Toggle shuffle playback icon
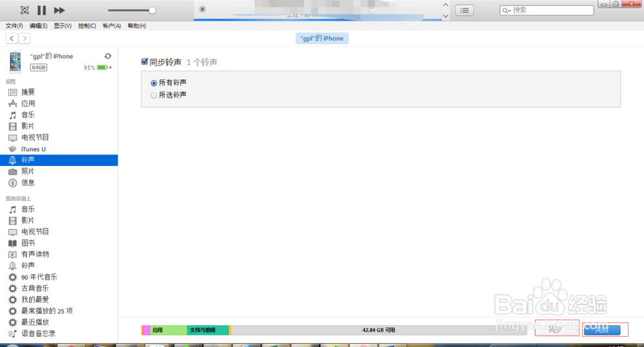Image resolution: width=644 pixels, height=347 pixels. [24, 10]
